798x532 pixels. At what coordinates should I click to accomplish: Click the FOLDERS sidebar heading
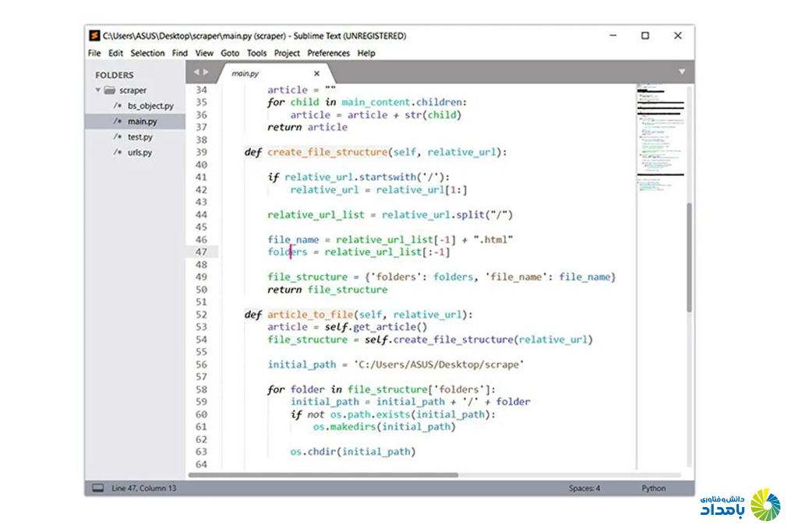pyautogui.click(x=115, y=76)
